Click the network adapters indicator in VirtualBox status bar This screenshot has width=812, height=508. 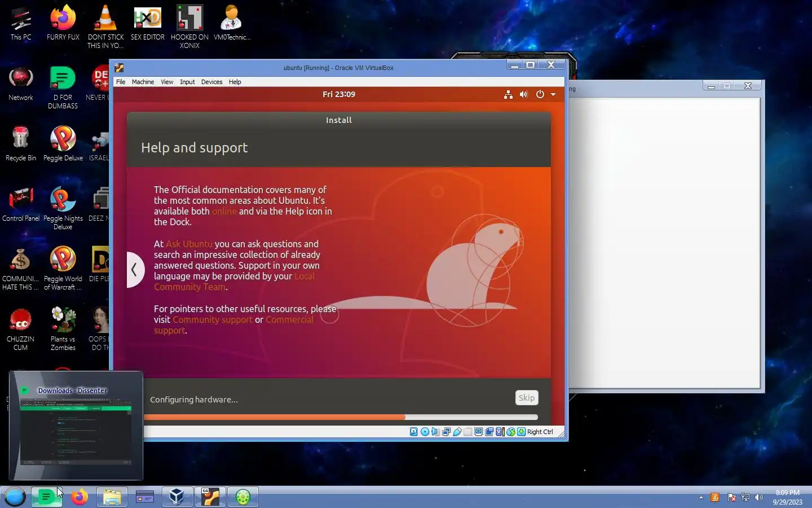[x=446, y=432]
